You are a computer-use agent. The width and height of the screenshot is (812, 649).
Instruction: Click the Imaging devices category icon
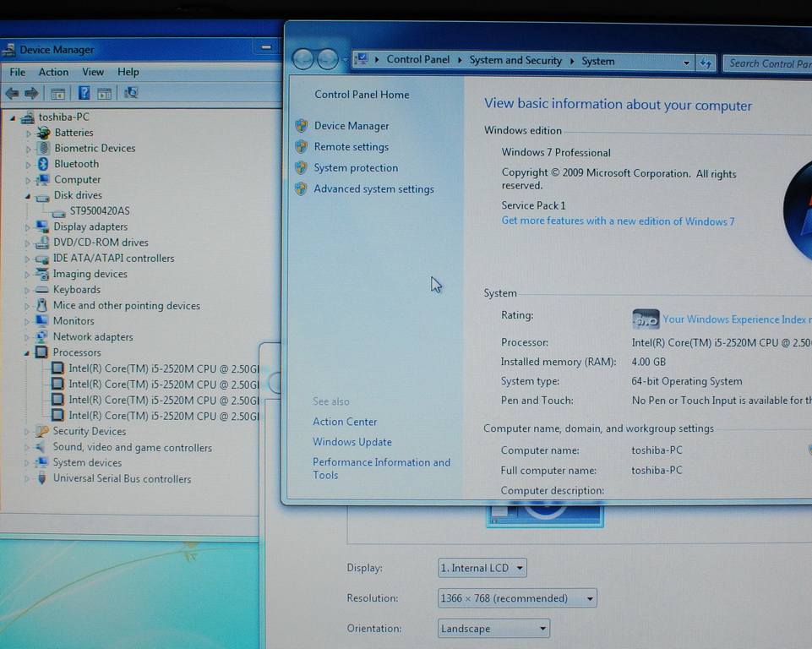coord(41,274)
